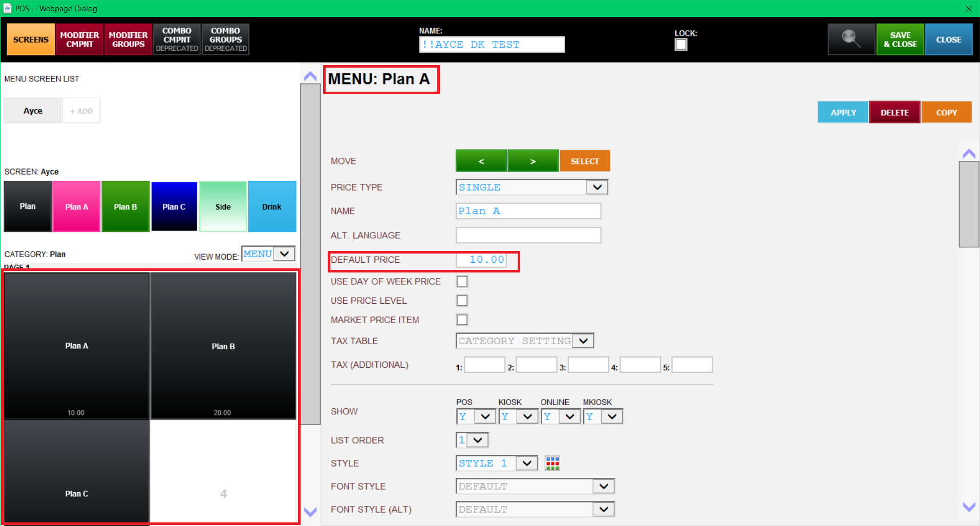Select the light green Side category tile
Image resolution: width=980 pixels, height=526 pixels.
point(223,206)
